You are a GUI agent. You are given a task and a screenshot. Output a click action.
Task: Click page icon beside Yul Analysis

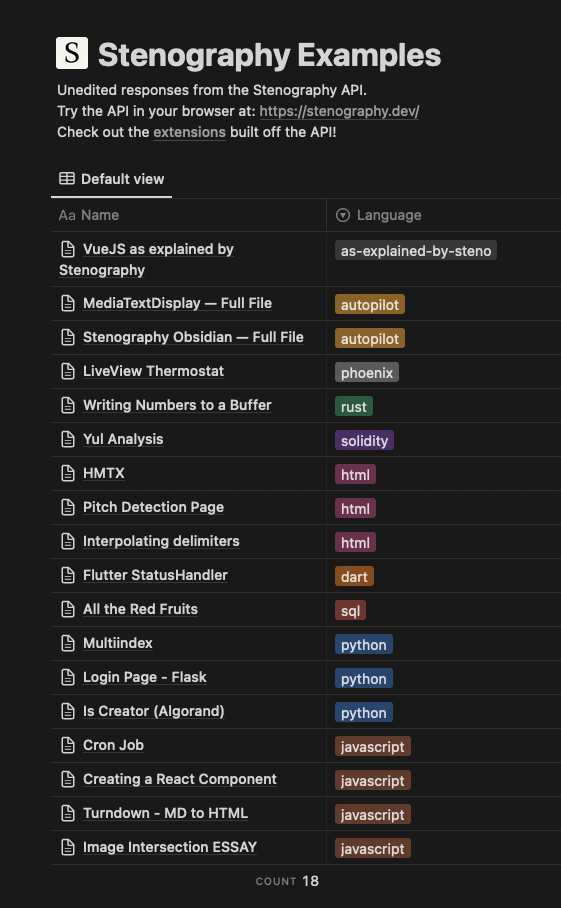(68, 440)
